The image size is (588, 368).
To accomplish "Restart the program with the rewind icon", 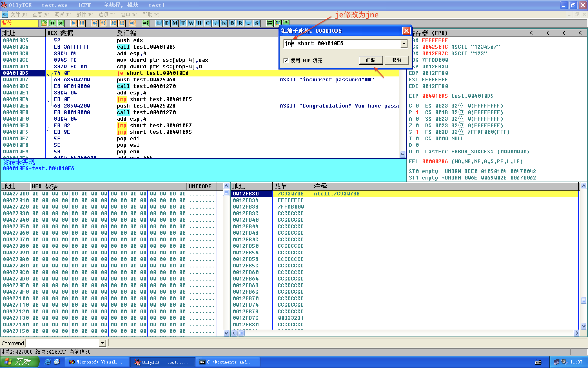I will pos(52,23).
